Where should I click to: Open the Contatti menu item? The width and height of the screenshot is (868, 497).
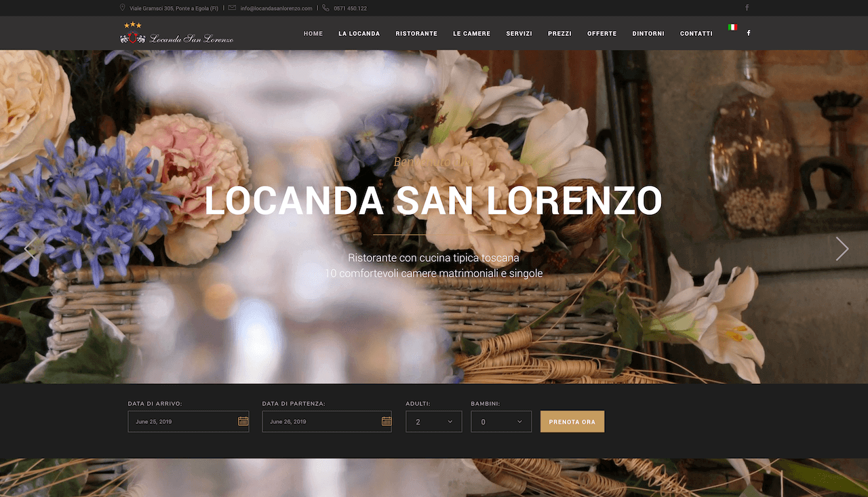[696, 33]
